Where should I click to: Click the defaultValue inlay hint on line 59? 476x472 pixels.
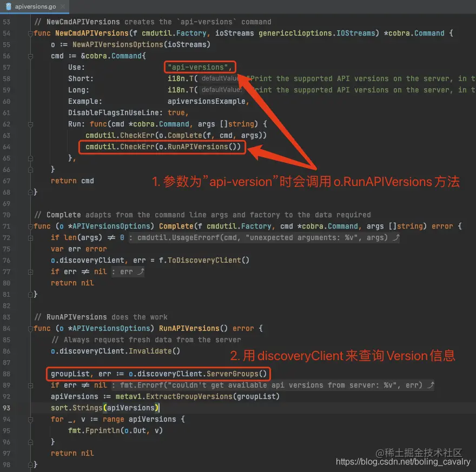pyautogui.click(x=221, y=90)
